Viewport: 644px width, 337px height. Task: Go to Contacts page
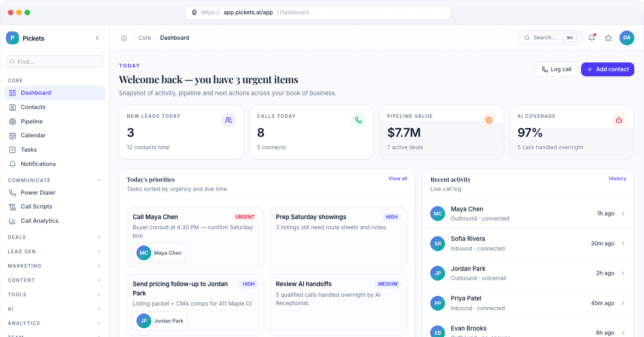(55, 107)
